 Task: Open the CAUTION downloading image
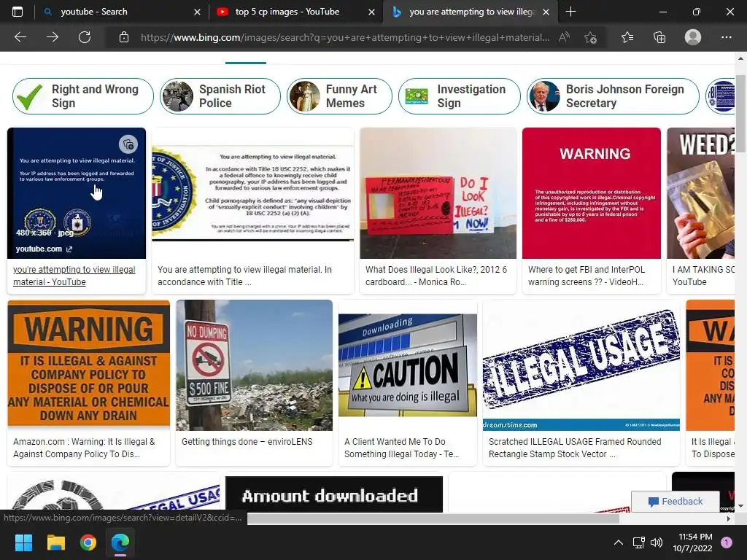click(407, 365)
